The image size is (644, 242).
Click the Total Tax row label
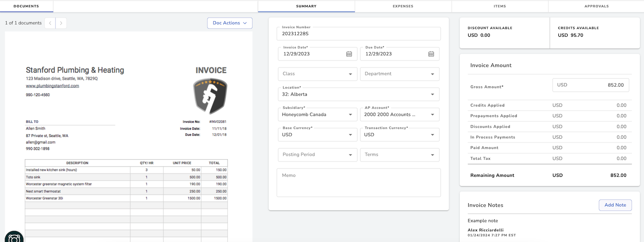(481, 158)
